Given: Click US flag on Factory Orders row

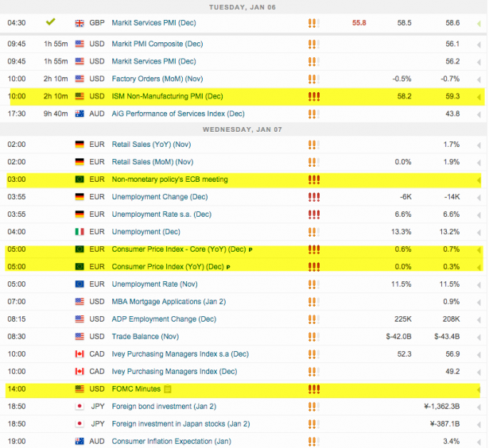Looking at the screenshot, I should click(x=80, y=79).
